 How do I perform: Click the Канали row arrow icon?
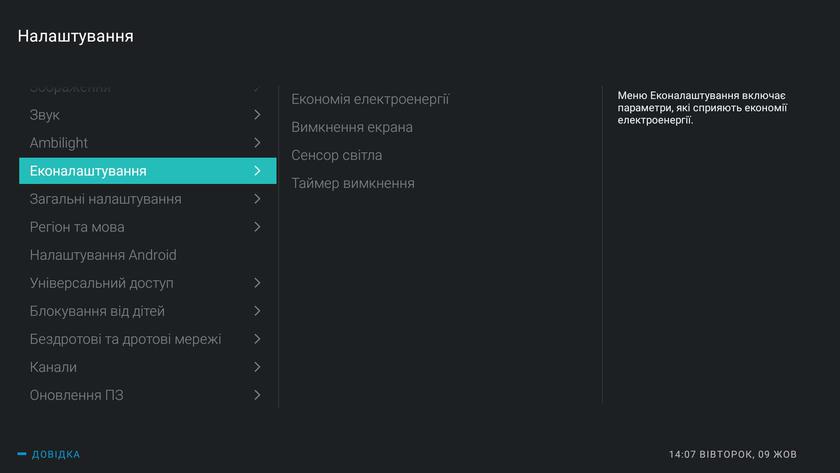[257, 367]
